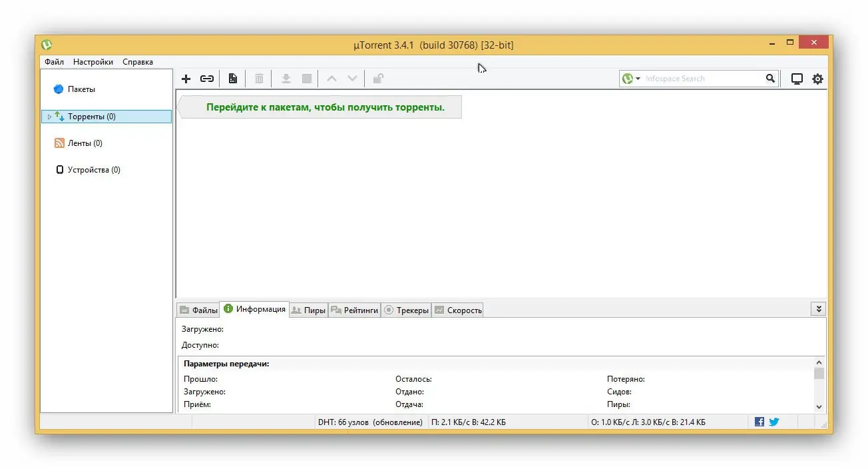868x469 pixels.
Task: Open the Настройки menu
Action: [x=93, y=62]
